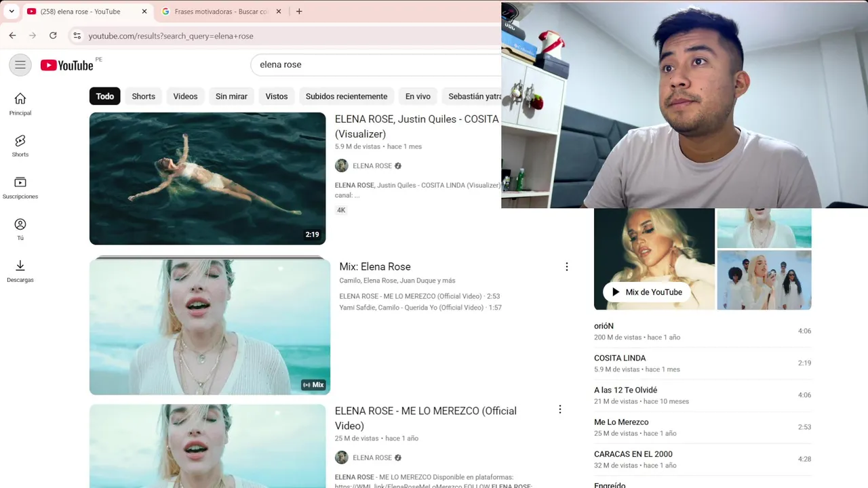
Task: Open options menu for ME LO MEREZCO video
Action: 560,409
